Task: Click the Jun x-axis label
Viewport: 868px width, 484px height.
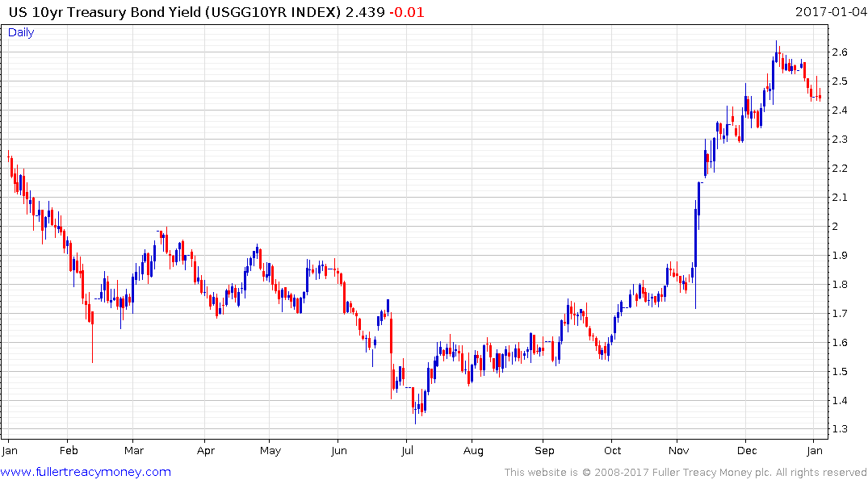Action: 339,451
